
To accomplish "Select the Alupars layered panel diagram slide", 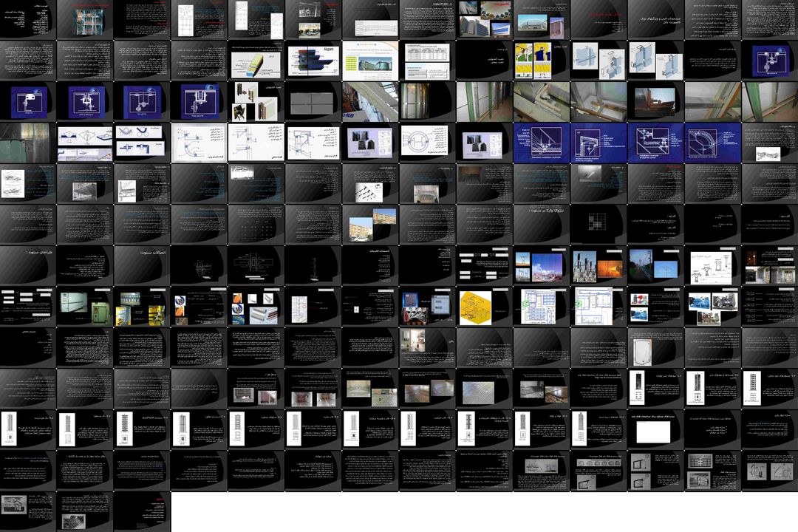I will pyautogui.click(x=313, y=61).
